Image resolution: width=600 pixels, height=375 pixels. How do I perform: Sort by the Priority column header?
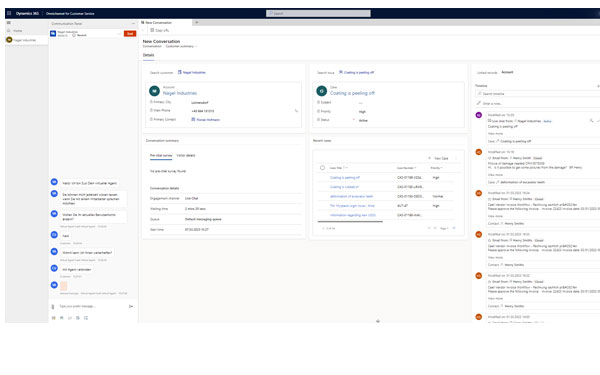[x=436, y=168]
